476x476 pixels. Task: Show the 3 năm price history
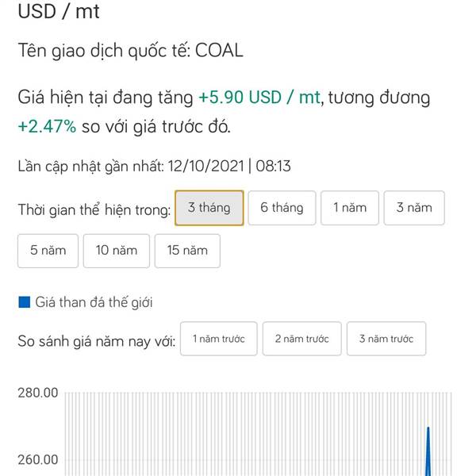pos(414,208)
